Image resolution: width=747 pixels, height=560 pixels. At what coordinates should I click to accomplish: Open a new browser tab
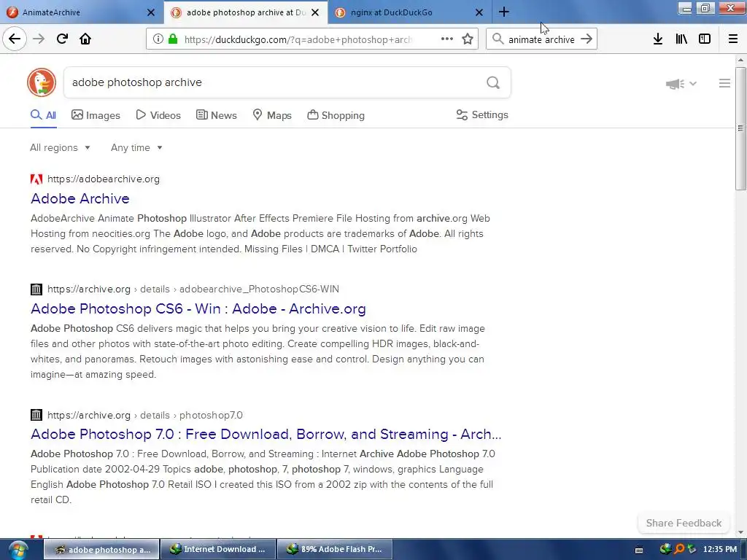pyautogui.click(x=504, y=12)
